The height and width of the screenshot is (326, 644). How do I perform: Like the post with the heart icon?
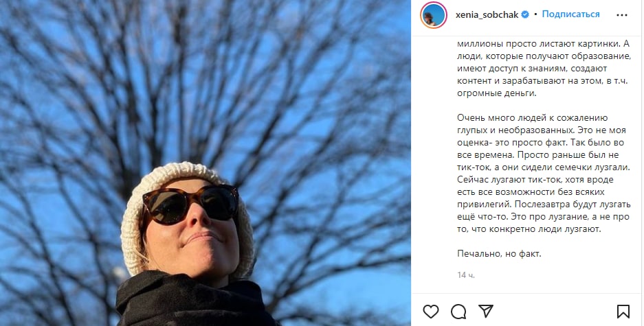click(431, 312)
